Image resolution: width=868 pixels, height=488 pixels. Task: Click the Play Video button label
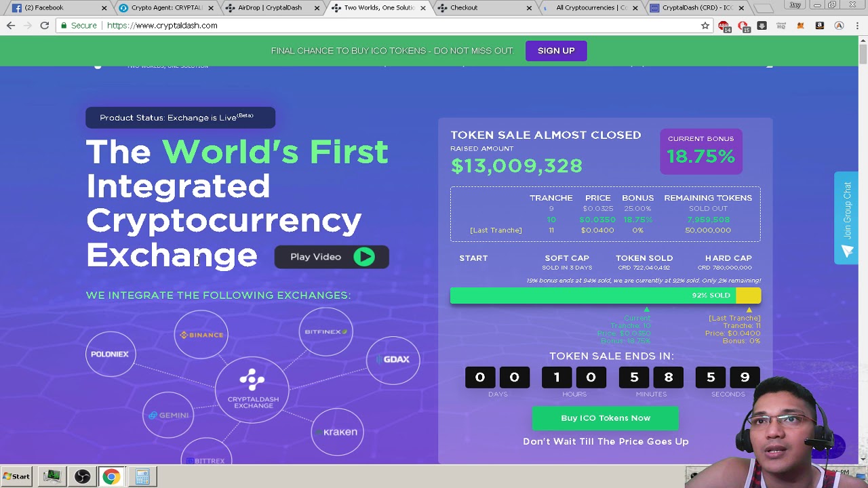click(x=315, y=257)
